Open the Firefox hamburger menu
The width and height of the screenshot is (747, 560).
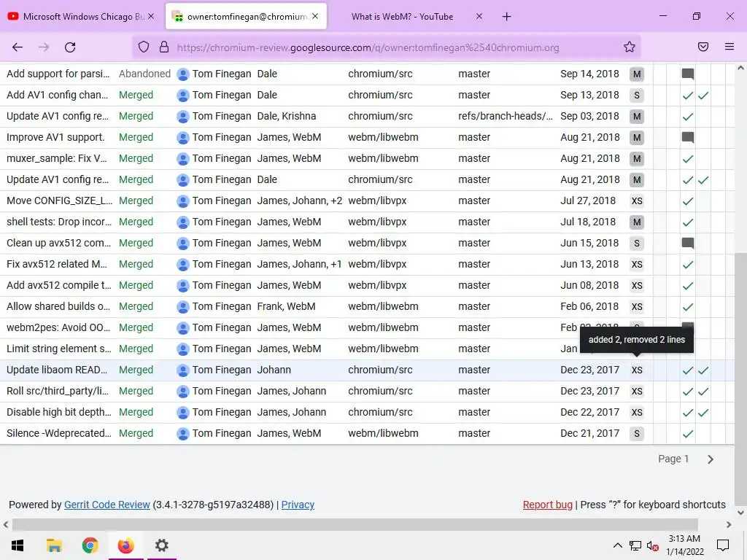coord(729,47)
